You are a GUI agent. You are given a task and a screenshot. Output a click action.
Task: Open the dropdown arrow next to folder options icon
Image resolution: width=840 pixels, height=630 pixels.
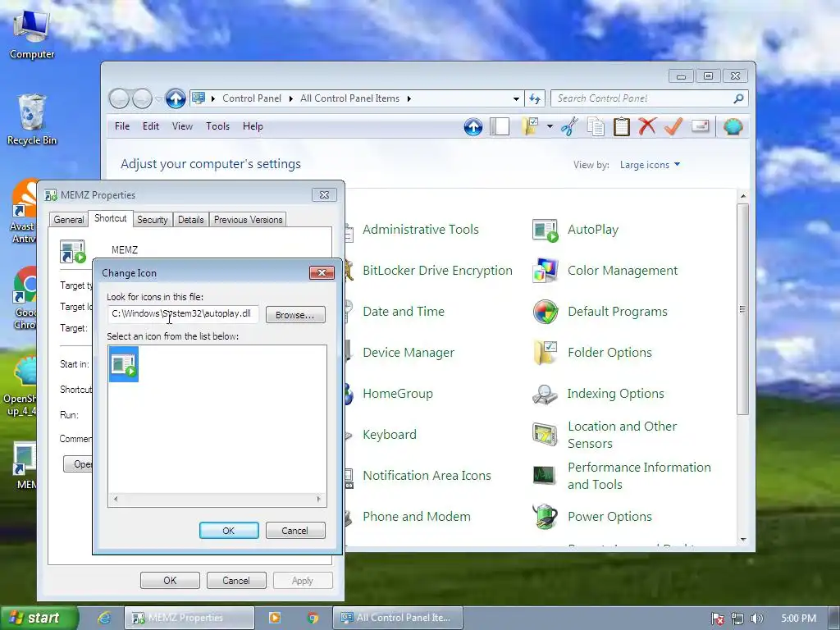(x=550, y=126)
